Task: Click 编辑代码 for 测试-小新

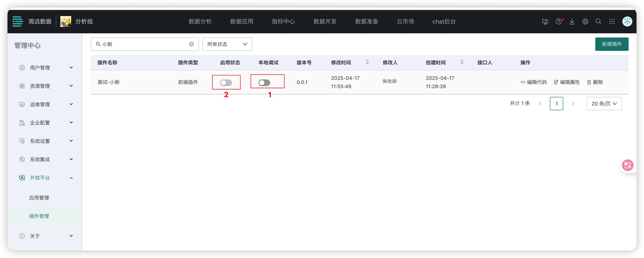Action: coord(533,82)
